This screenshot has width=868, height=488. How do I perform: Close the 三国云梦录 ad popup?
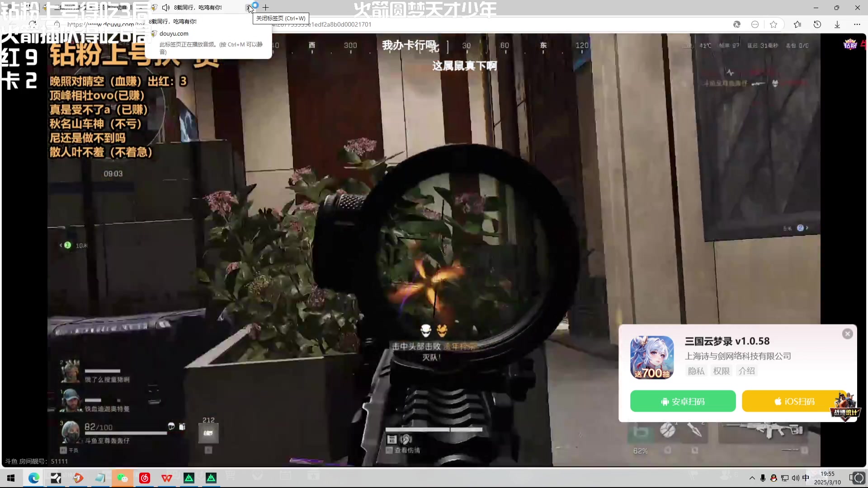click(848, 333)
